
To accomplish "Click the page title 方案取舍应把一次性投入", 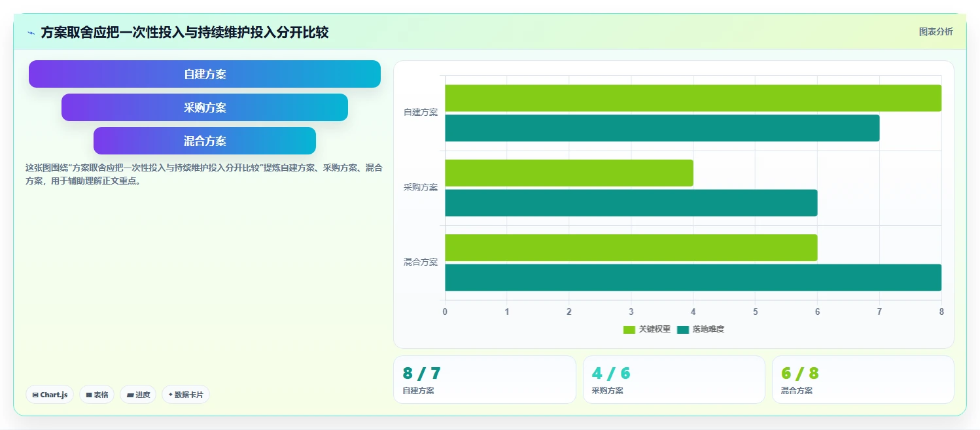I will coord(184,33).
